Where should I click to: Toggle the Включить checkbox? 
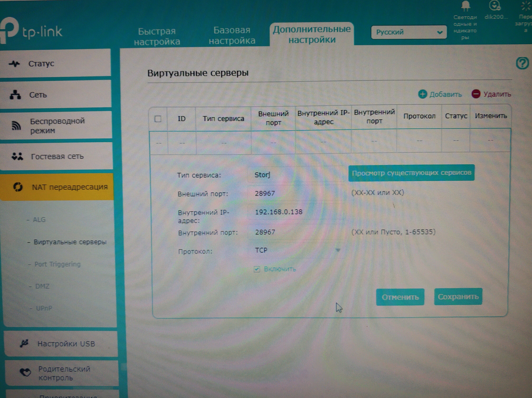[x=257, y=269]
